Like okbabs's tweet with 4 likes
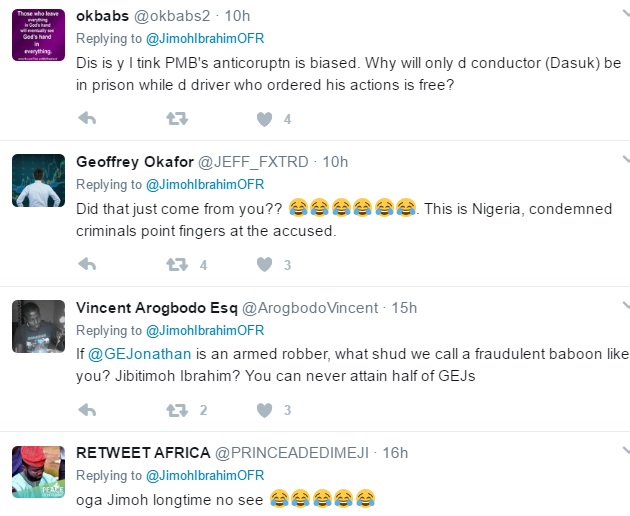Viewport: 630px width, 516px height. [x=265, y=119]
